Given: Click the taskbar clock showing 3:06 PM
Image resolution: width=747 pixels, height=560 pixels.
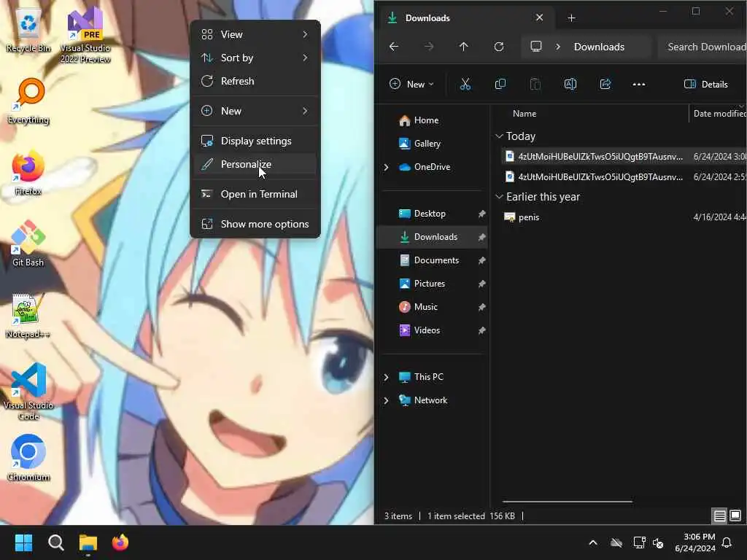Looking at the screenshot, I should (x=695, y=542).
